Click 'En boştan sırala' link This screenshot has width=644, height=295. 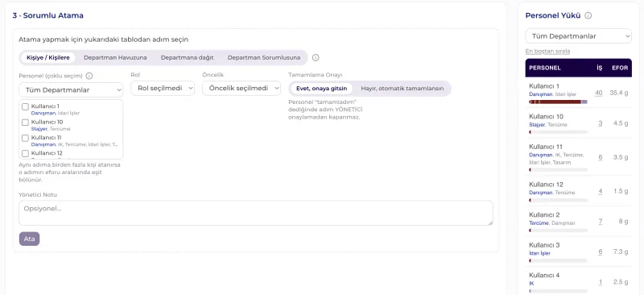pos(547,52)
